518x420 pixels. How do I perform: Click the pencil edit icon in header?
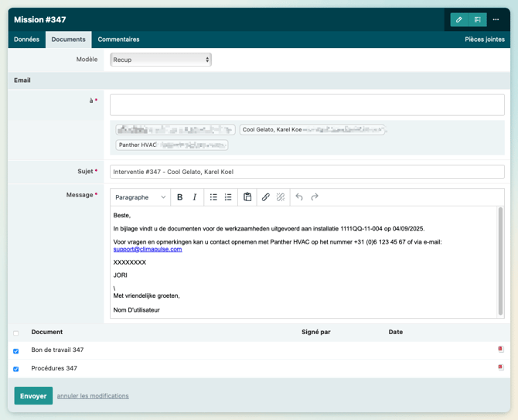click(x=459, y=19)
